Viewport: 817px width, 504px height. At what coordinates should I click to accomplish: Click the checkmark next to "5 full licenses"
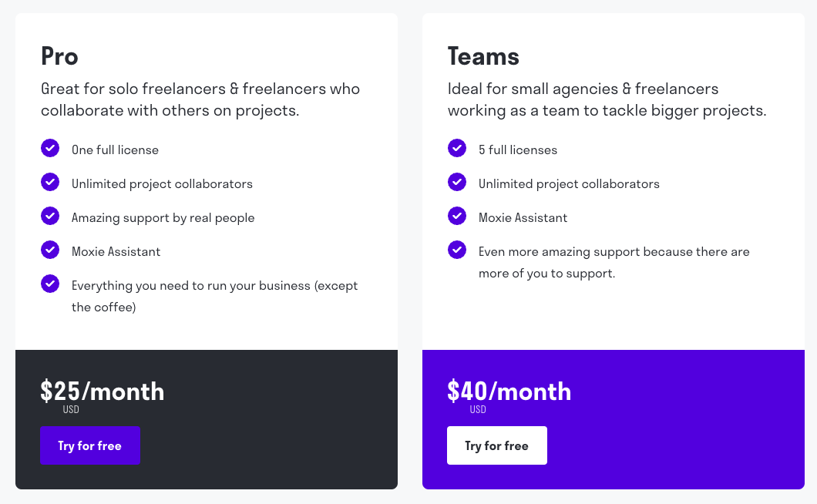coord(457,148)
